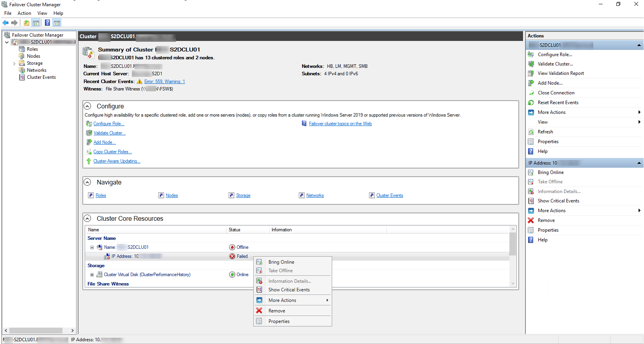
Task: Go to Networks via Navigate link
Action: click(x=315, y=195)
